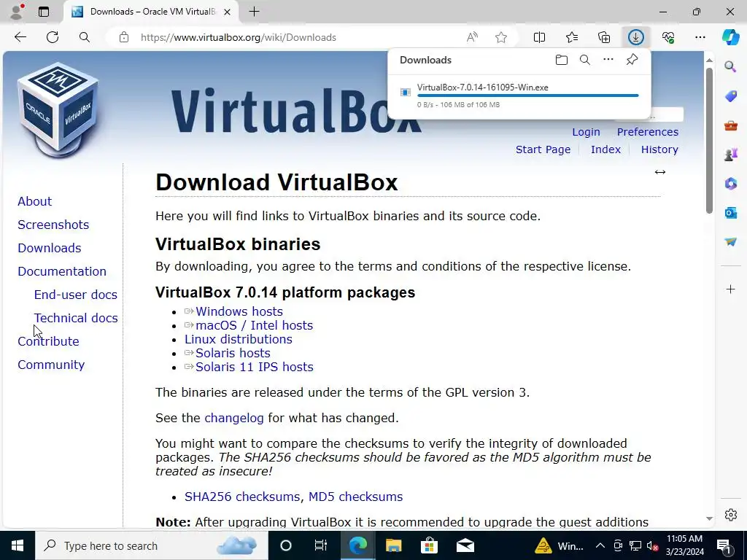Open Contribute in the left navigation

49,341
